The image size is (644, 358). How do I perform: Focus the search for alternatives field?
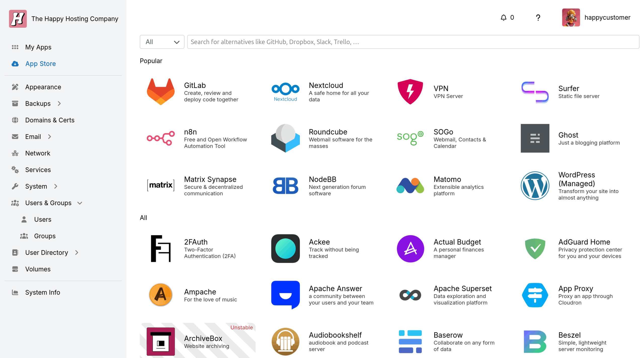click(x=413, y=42)
